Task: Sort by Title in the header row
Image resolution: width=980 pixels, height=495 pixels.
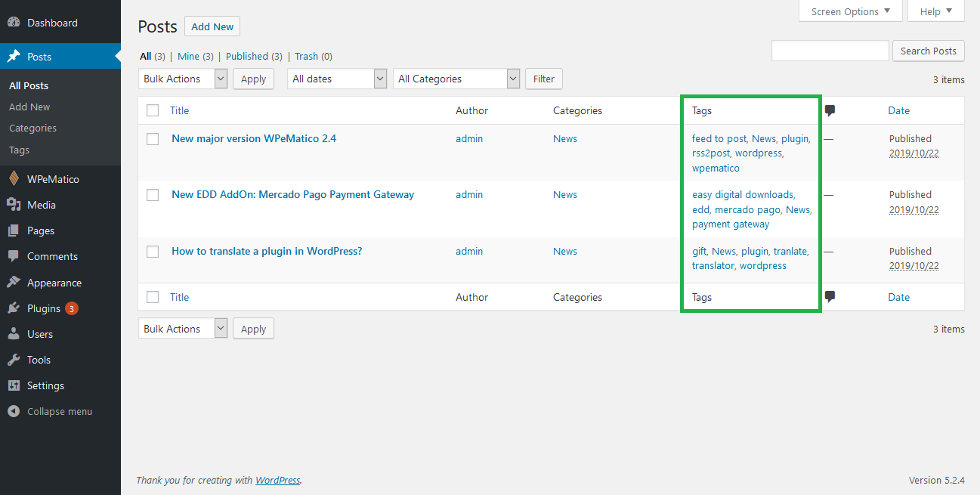Action: coord(179,110)
